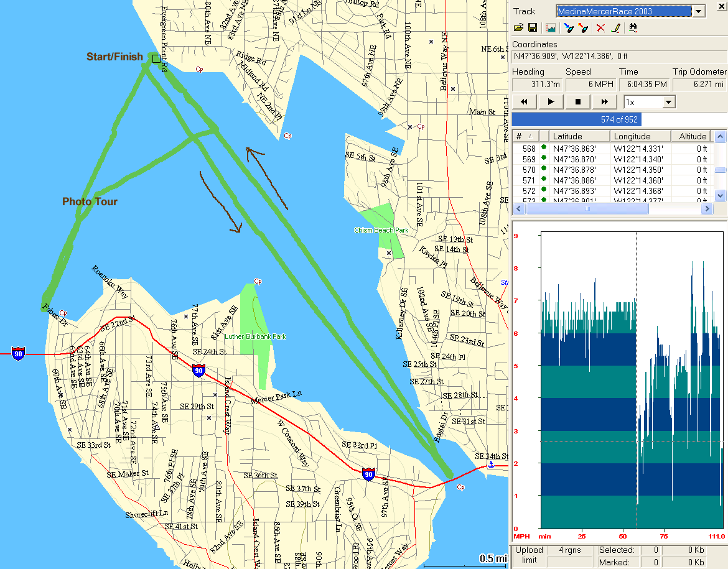Sort points by Longitude column header

tap(640, 136)
